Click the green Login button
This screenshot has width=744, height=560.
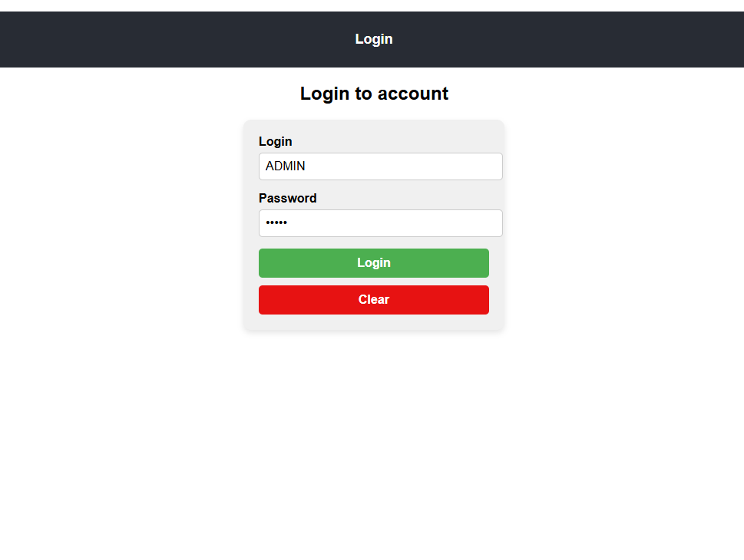[x=373, y=262]
